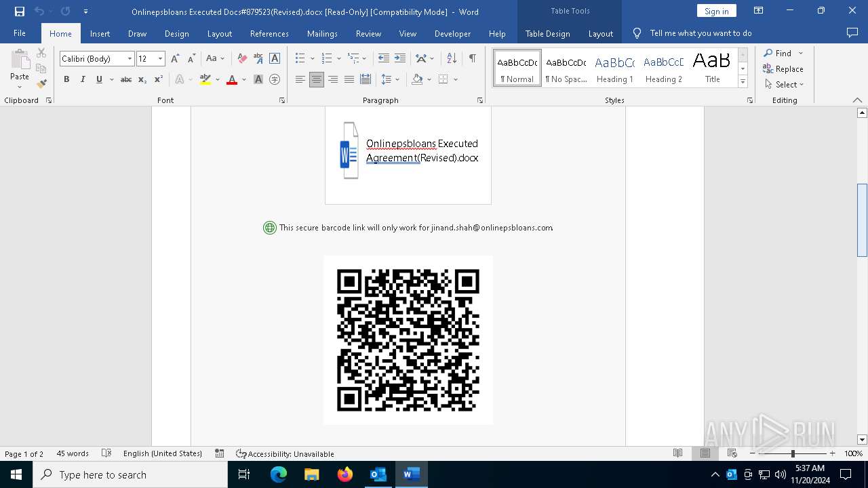Open Microsoft Edge from the taskbar
This screenshot has height=488, width=868.
[279, 474]
